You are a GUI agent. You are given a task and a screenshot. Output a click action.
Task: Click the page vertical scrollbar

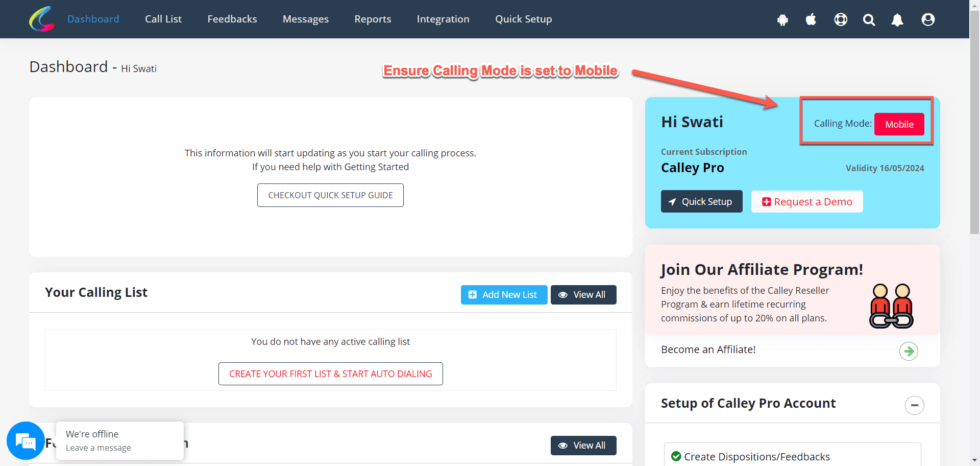(x=974, y=128)
